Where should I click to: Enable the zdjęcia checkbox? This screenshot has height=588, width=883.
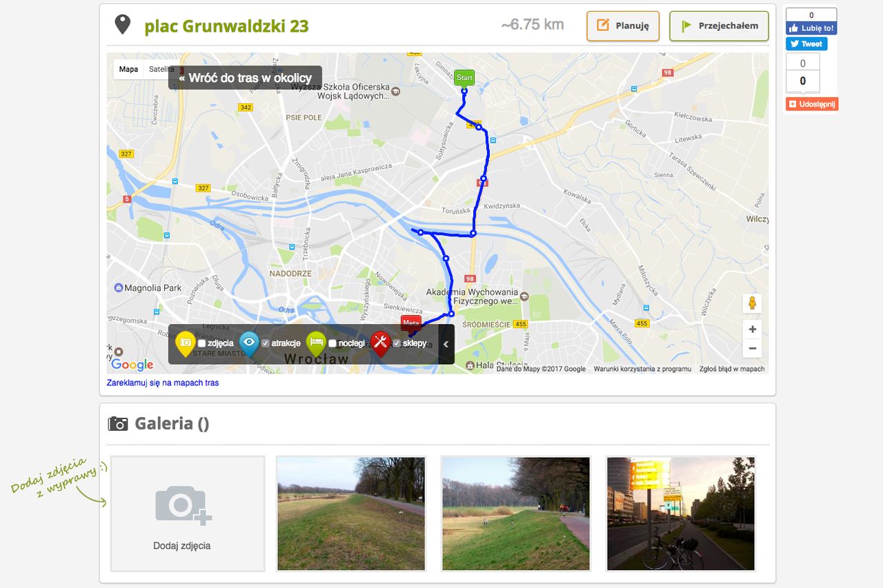pos(201,343)
